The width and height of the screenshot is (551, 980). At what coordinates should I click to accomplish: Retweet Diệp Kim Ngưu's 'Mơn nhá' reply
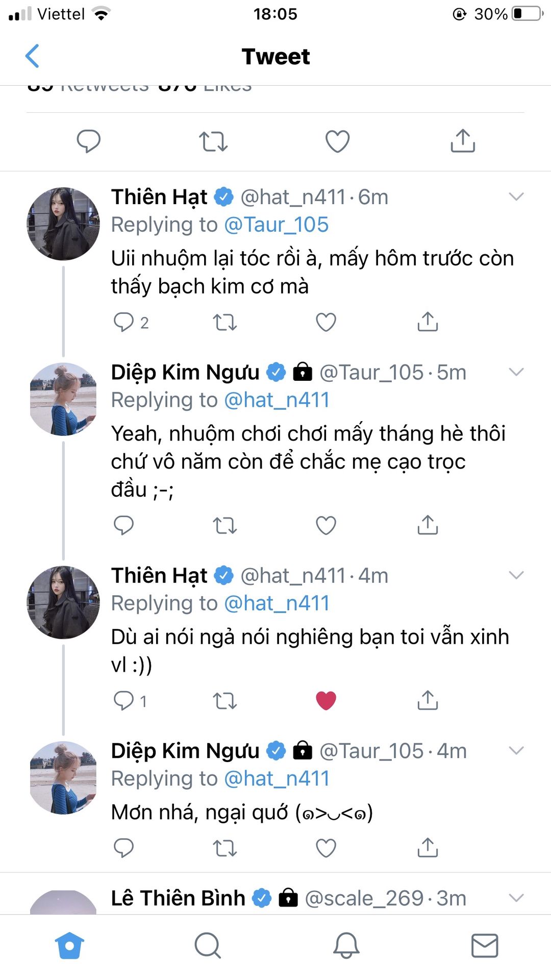(224, 848)
